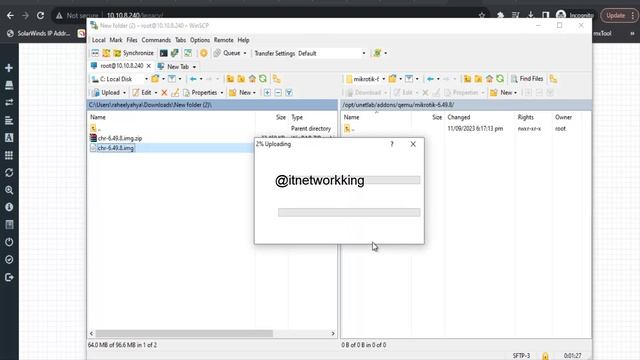Viewport: 640px width, 360px height.
Task: Click the encryption lock icon in status bar
Action: [x=545, y=356]
